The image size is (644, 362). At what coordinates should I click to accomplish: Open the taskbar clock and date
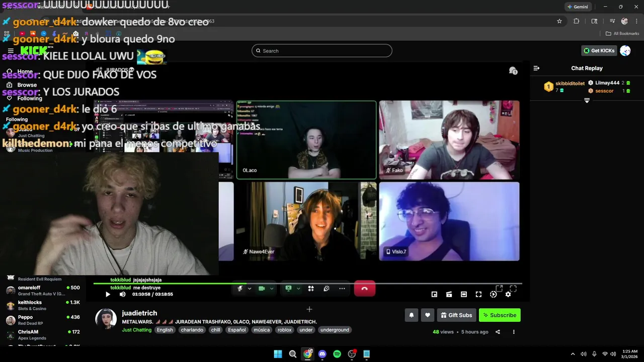(x=629, y=354)
